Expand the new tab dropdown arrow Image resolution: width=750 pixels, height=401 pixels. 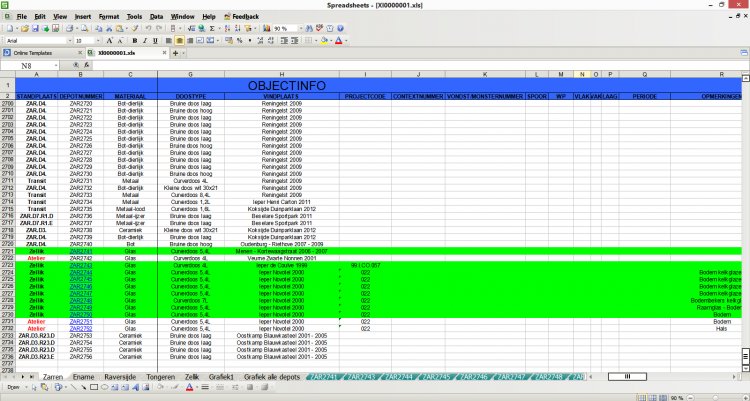[183, 53]
